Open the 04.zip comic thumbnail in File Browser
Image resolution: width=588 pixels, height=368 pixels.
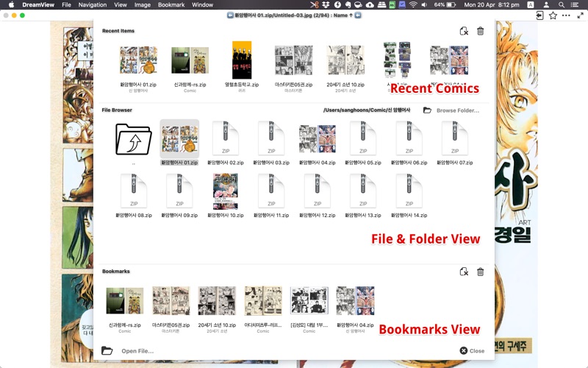[318, 139]
